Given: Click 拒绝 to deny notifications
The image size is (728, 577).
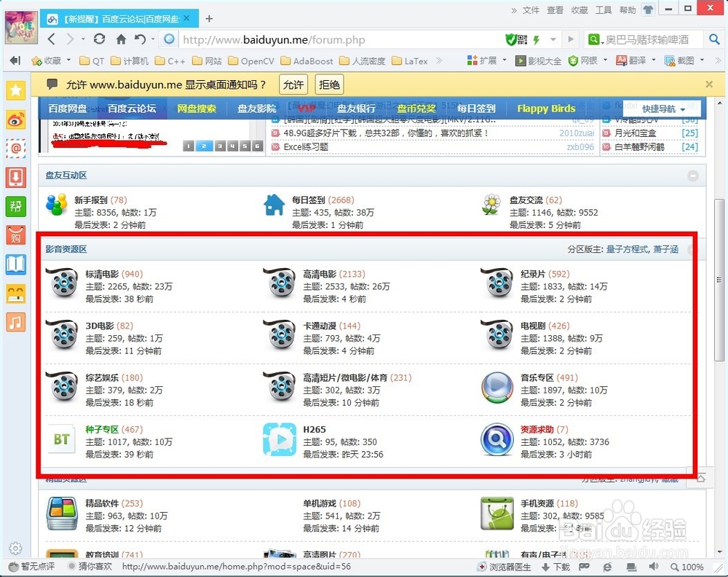Looking at the screenshot, I should [329, 84].
